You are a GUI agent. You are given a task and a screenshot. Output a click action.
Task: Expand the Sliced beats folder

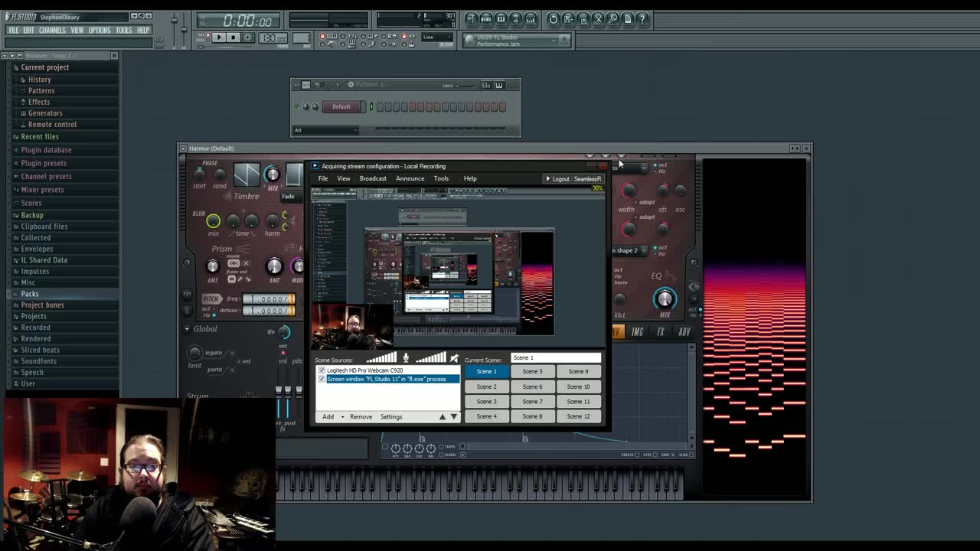40,350
